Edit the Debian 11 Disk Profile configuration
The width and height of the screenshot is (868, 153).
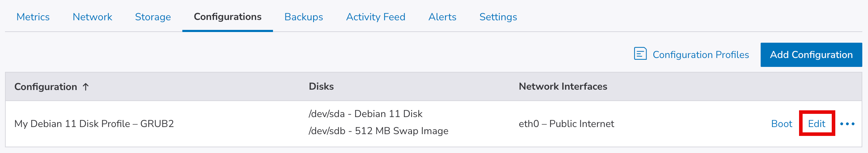(816, 124)
